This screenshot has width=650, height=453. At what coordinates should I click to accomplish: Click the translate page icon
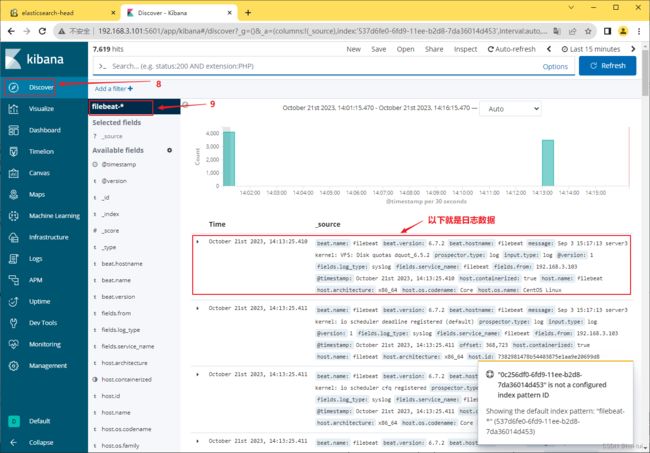[557, 31]
